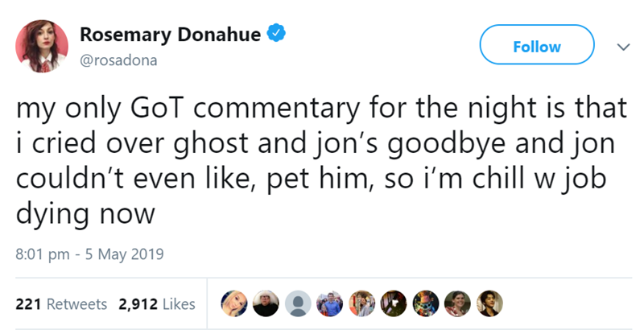View the 221 Retweets list
Image resolution: width=644 pixels, height=330 pixels.
point(61,303)
